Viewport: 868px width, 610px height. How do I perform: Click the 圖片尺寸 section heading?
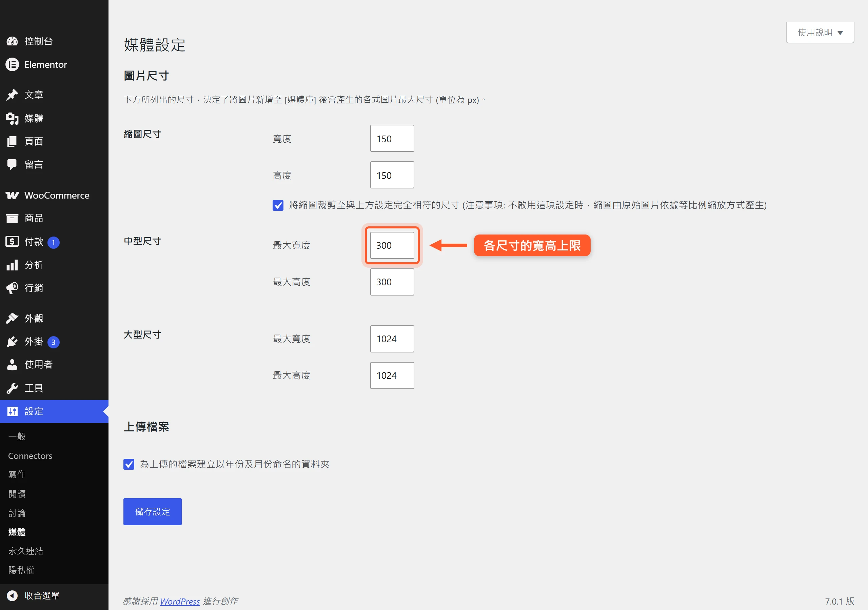coord(146,76)
